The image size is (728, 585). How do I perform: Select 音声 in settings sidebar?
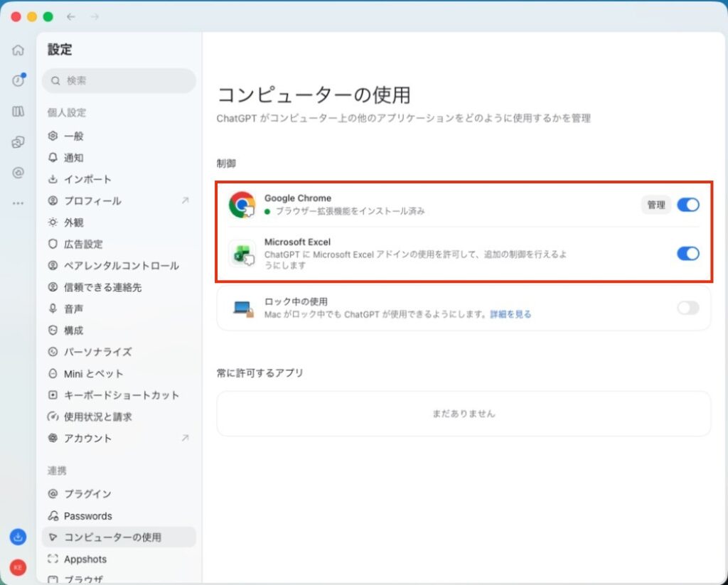click(119, 308)
